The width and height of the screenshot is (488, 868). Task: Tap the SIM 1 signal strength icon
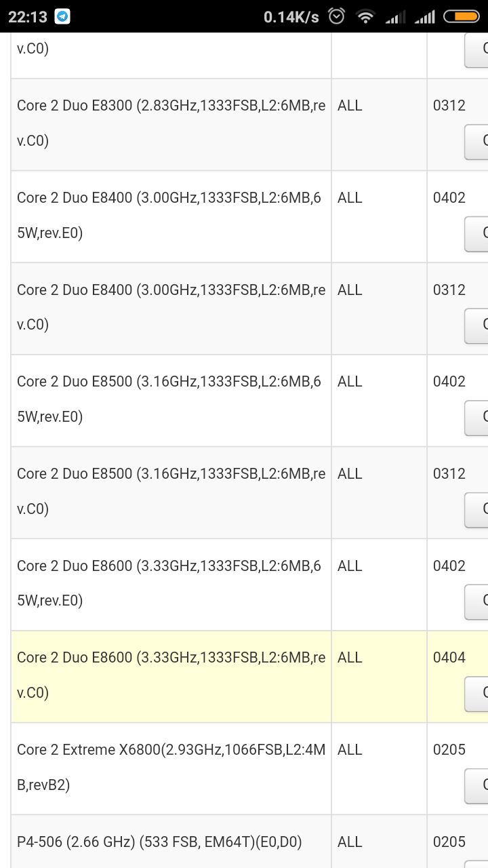(x=394, y=16)
